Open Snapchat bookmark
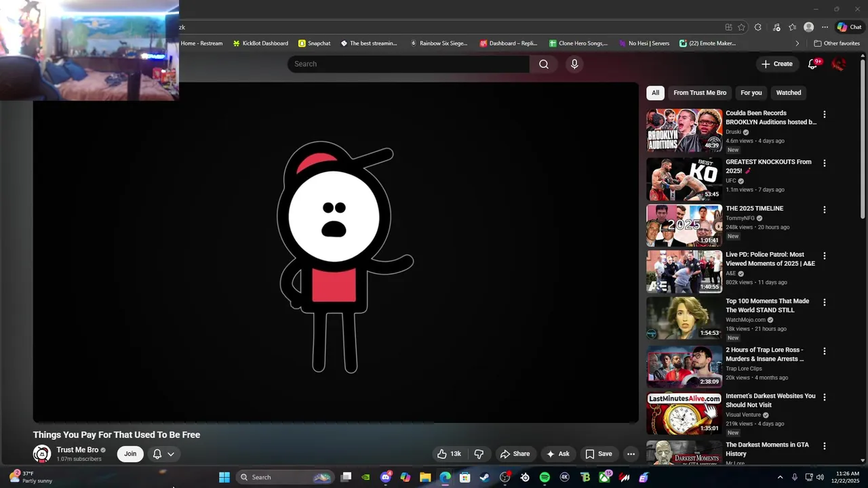Screen dimensions: 868x488 click(x=315, y=43)
